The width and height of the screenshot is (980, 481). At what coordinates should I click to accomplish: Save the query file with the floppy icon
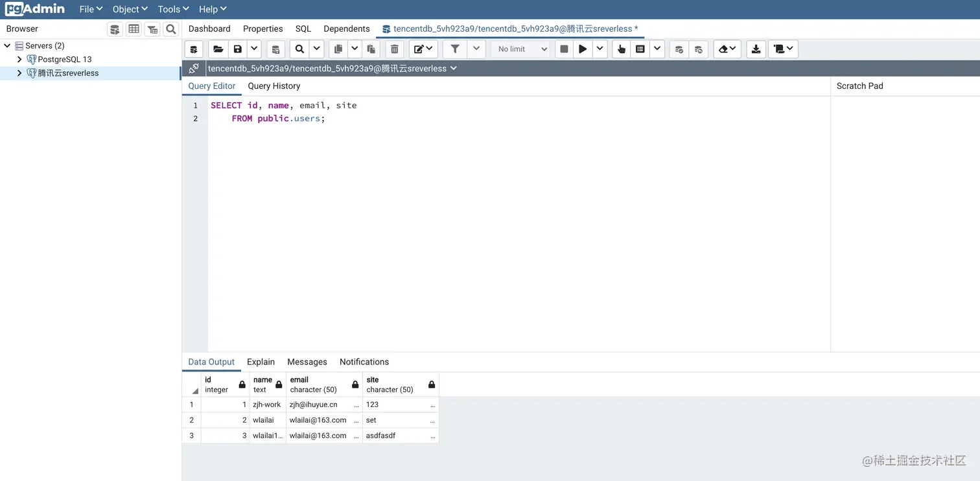[238, 49]
